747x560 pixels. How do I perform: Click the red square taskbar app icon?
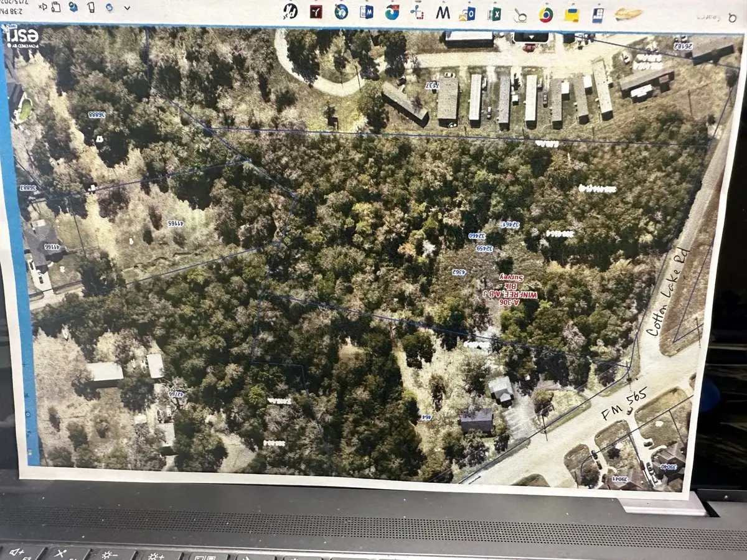[316, 10]
